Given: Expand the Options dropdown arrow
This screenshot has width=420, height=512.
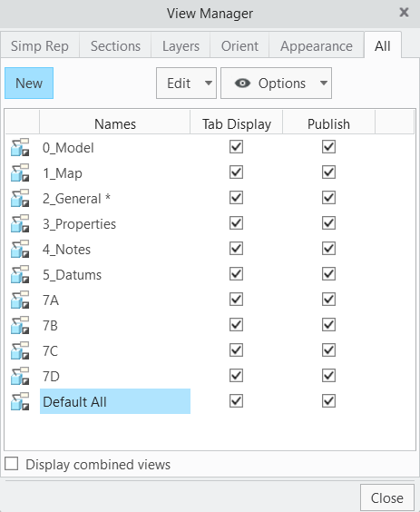Looking at the screenshot, I should [x=324, y=84].
